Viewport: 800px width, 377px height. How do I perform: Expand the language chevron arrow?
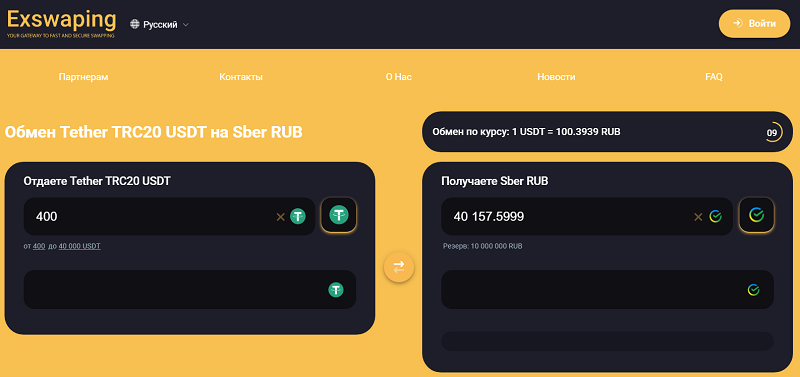[186, 24]
